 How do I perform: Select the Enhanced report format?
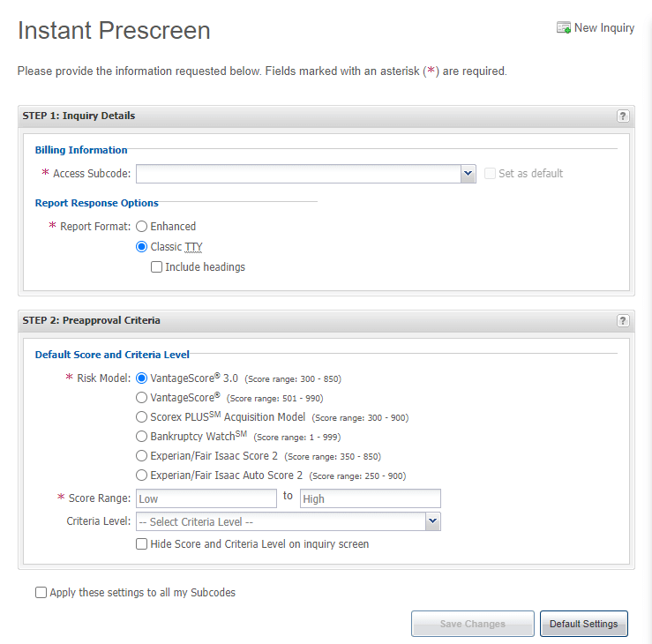tap(141, 227)
